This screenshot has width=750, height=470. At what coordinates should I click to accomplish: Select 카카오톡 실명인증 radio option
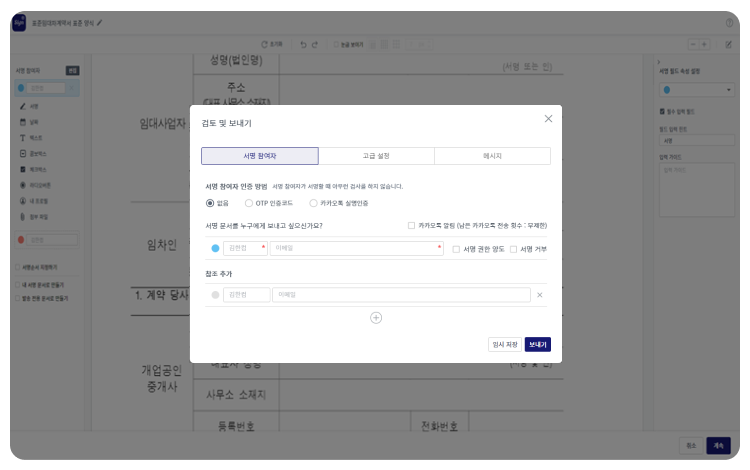pyautogui.click(x=314, y=203)
